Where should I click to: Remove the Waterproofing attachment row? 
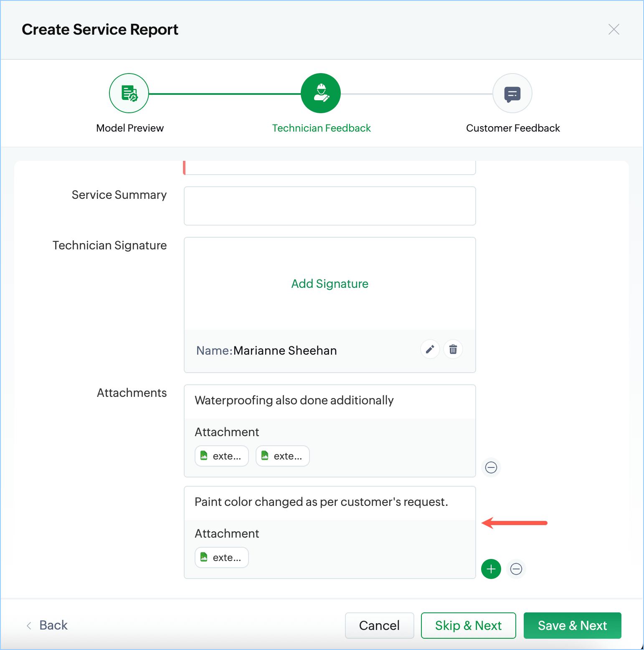(x=491, y=467)
